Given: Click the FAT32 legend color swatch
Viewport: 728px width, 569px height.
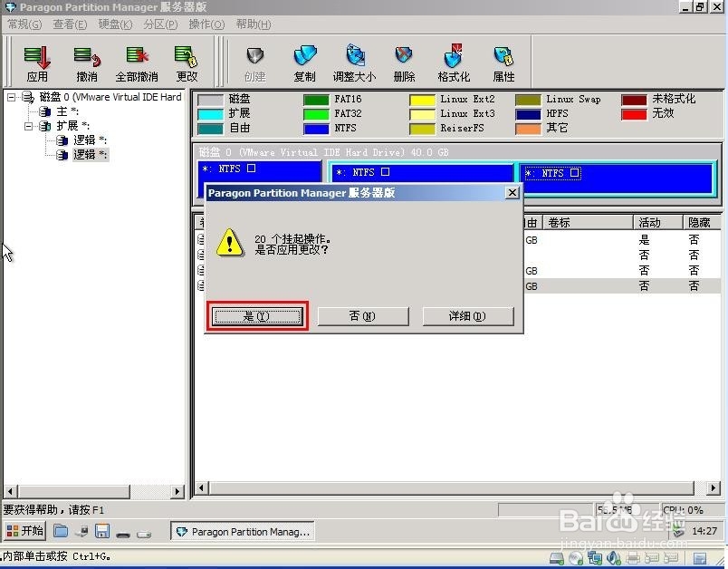Looking at the screenshot, I should pyautogui.click(x=316, y=114).
